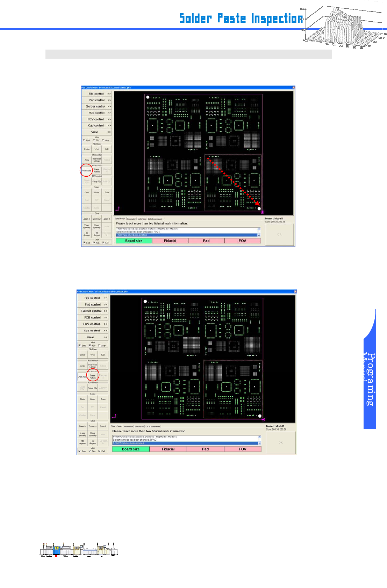Apply X-axis symmetry in the upper window
This screenshot has width=387, height=588.
(x=97, y=226)
